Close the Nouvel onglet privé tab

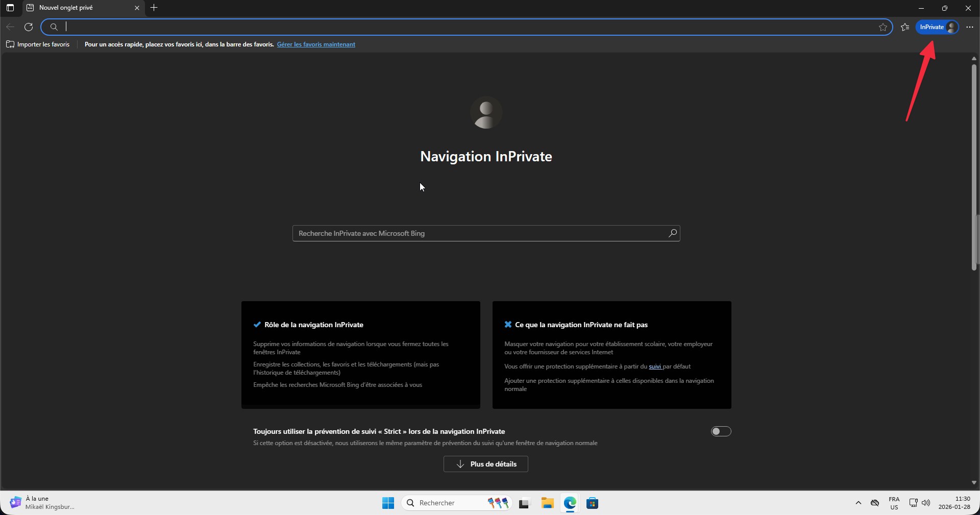point(137,8)
